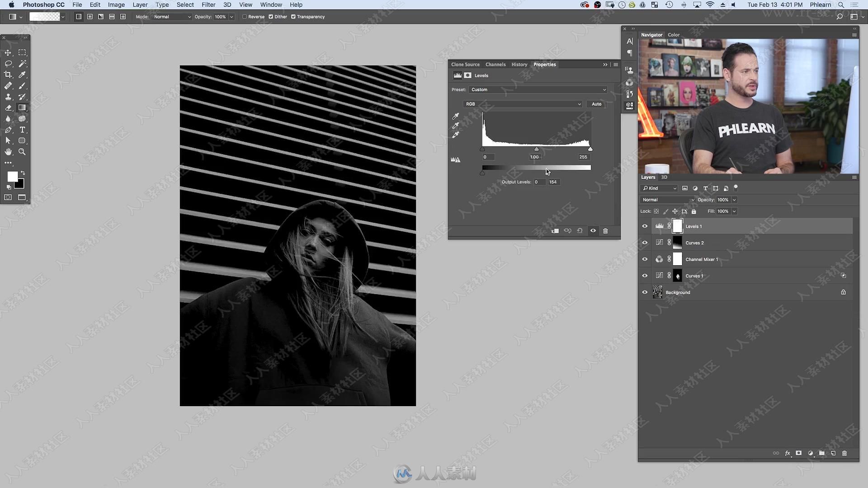Toggle visibility of Levels 1 layer
The width and height of the screenshot is (868, 488).
tap(644, 225)
